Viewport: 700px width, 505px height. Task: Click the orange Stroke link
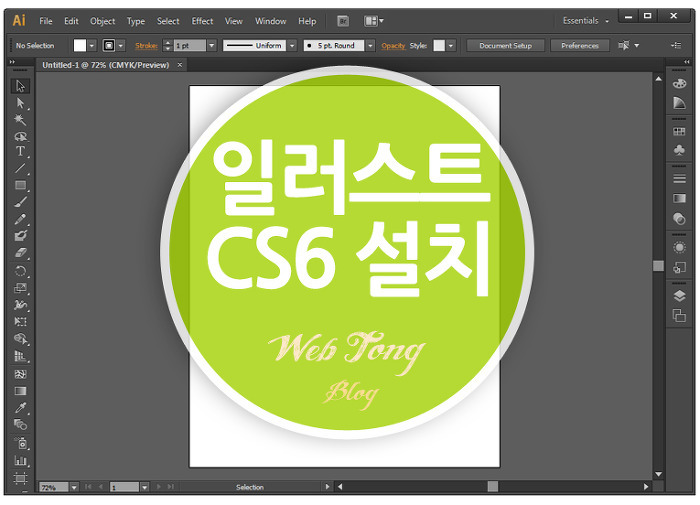[x=146, y=46]
